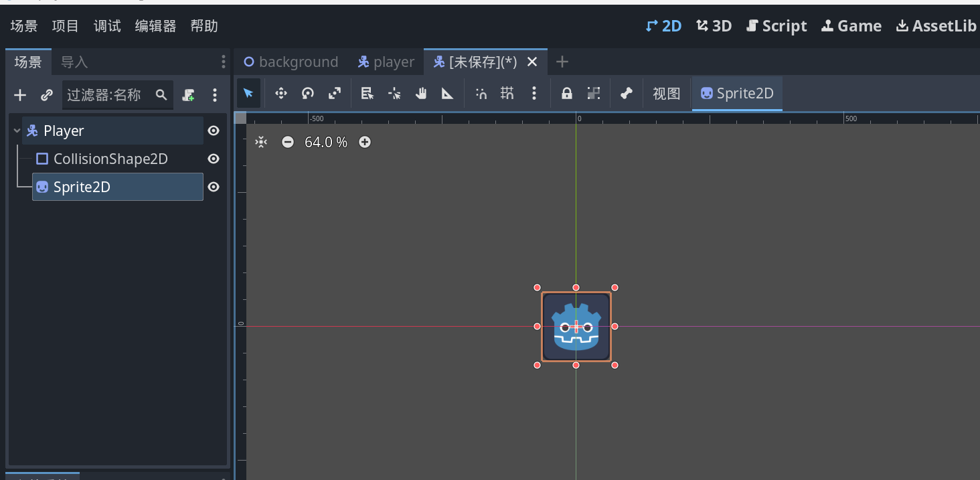The width and height of the screenshot is (980, 480).
Task: Add a new scene tab
Action: click(x=562, y=62)
